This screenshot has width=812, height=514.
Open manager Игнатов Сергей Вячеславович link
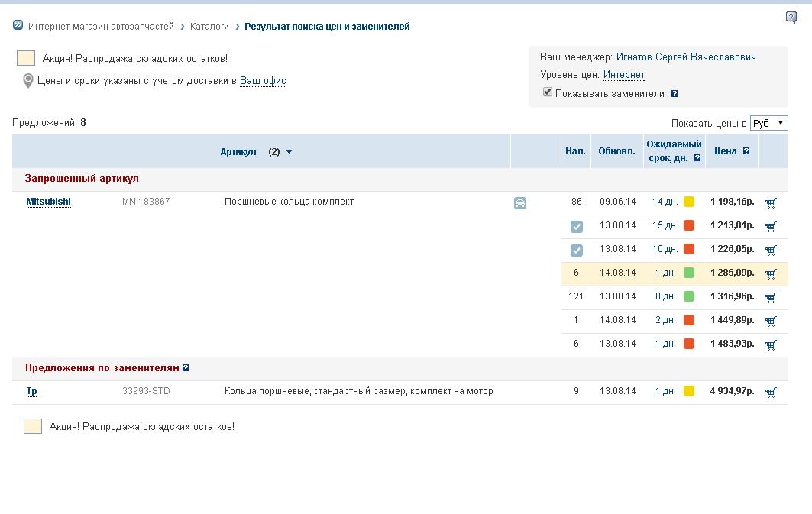click(686, 57)
